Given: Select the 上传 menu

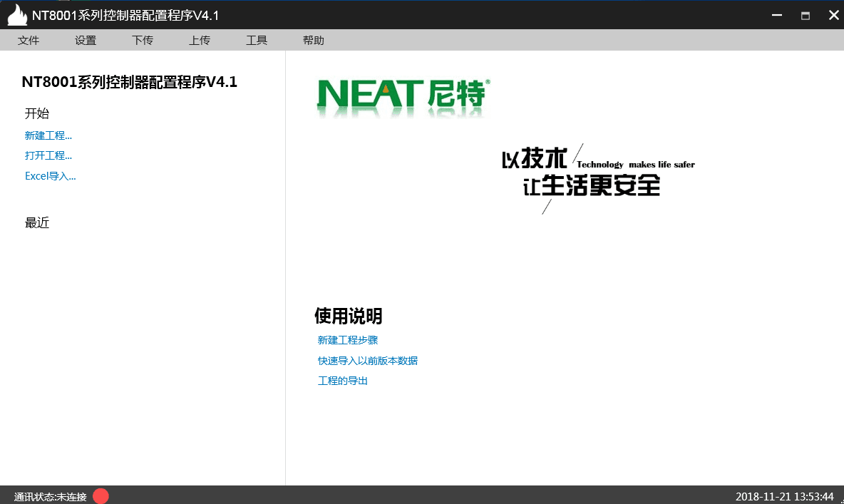Looking at the screenshot, I should coord(200,41).
